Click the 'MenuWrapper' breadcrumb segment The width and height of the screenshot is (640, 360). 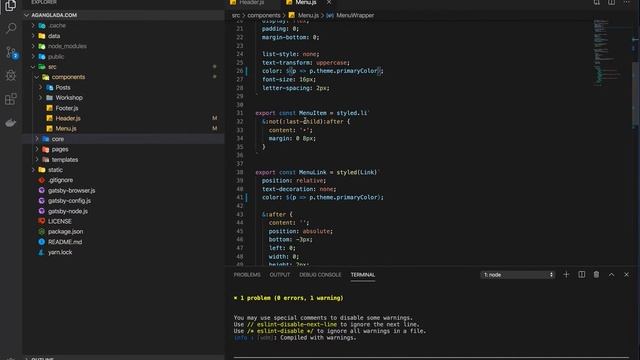pyautogui.click(x=355, y=15)
